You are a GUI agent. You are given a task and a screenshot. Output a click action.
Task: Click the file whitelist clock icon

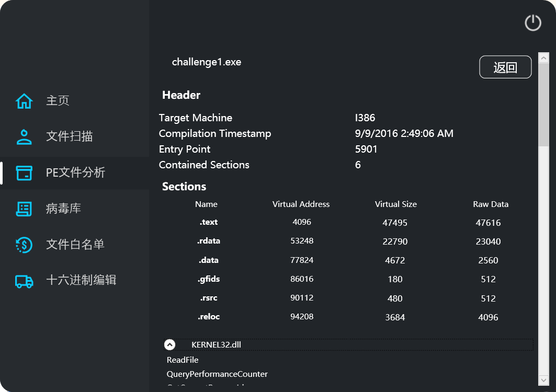[x=24, y=245]
